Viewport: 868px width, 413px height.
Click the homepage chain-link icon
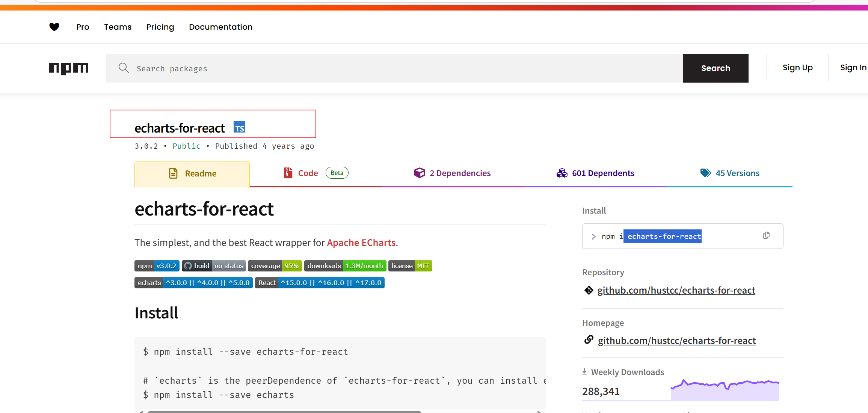coord(589,340)
